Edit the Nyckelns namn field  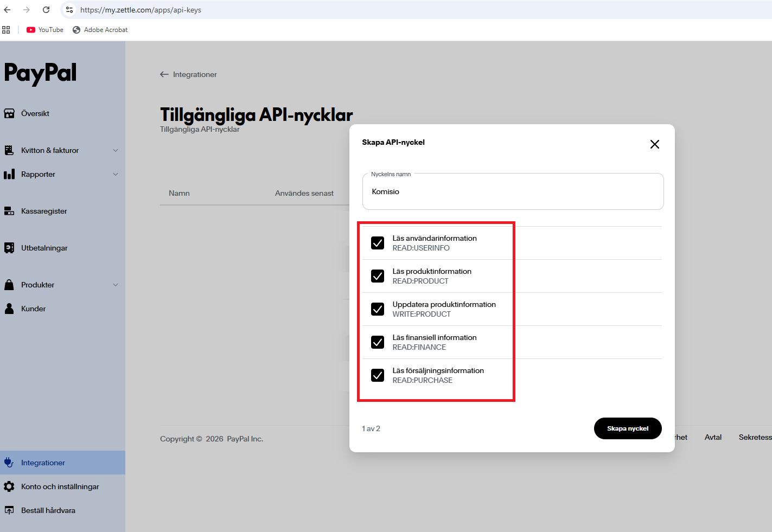coord(513,191)
